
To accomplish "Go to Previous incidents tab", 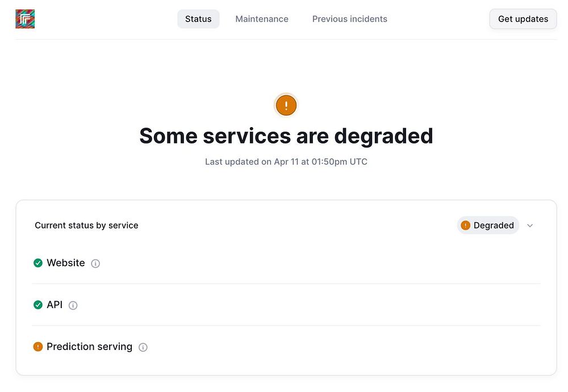I will click(350, 19).
